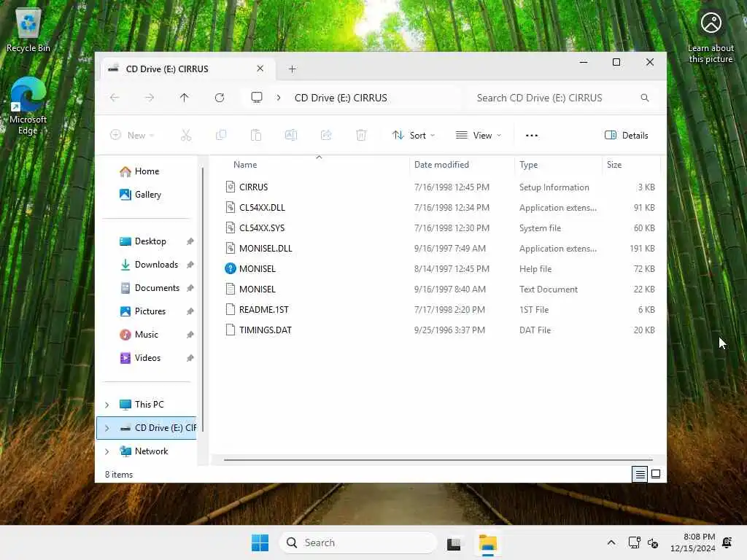Open the View dropdown menu

coord(479,135)
